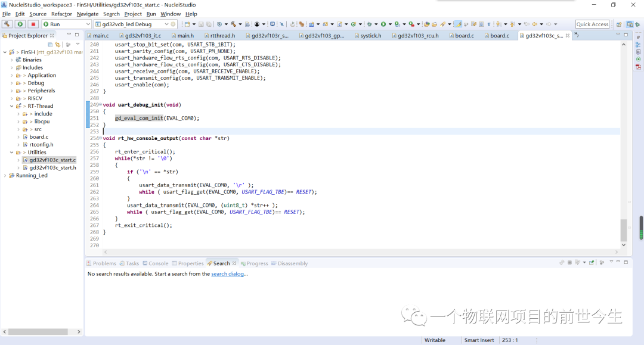Viewport: 644px width, 345px height.
Task: Toggle Smart Insert mode in the status bar
Action: point(479,340)
